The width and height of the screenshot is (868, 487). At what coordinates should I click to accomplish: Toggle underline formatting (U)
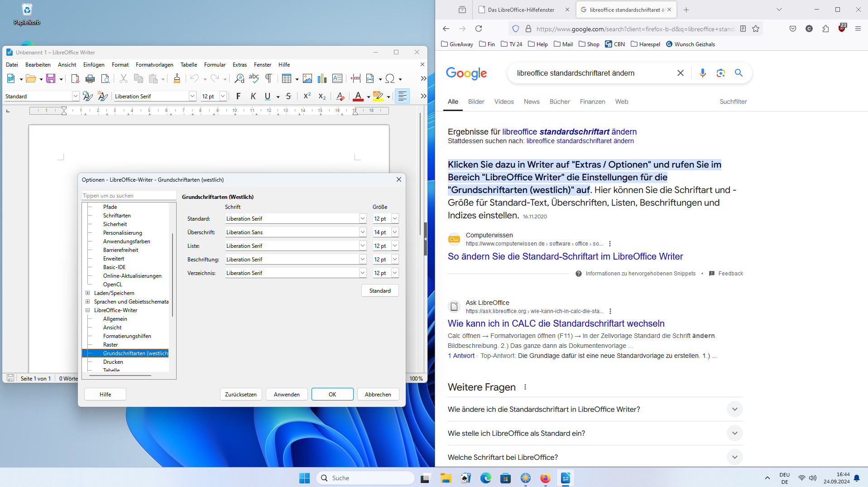click(x=268, y=96)
